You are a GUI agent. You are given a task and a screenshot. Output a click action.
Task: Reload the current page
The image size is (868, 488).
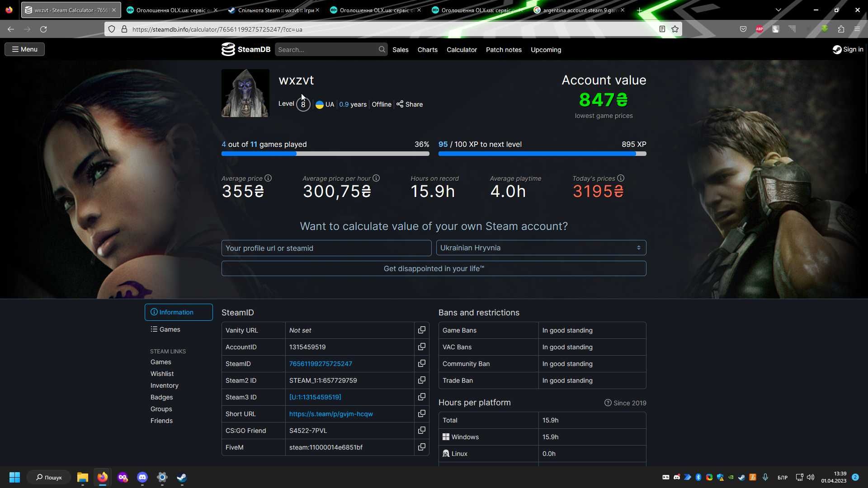pos(43,29)
